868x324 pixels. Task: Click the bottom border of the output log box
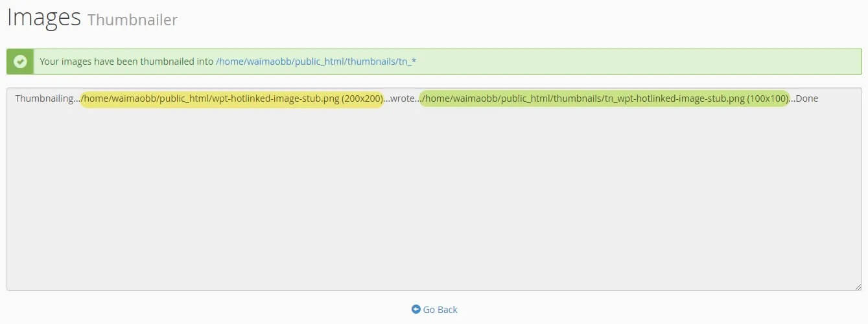tap(433, 290)
